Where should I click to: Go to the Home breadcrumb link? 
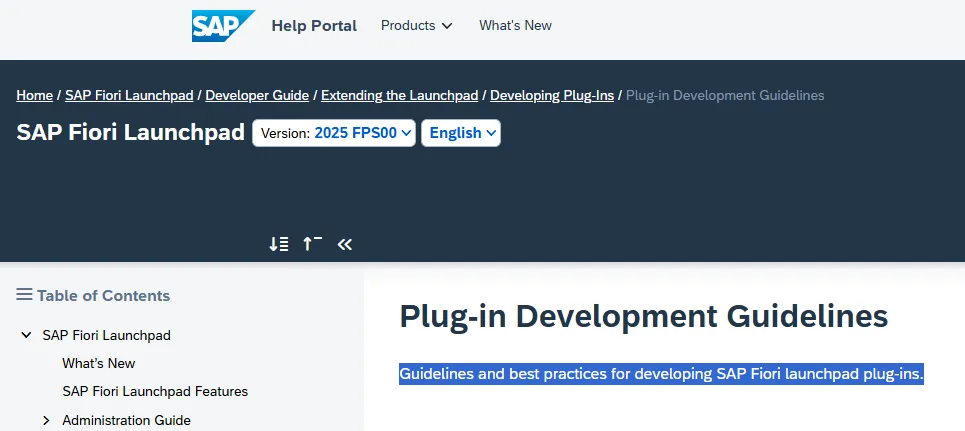point(34,95)
